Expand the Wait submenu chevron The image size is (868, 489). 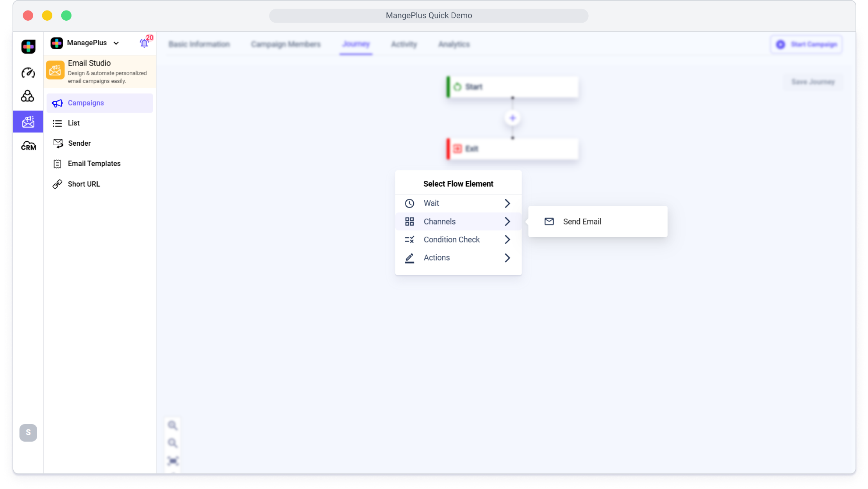(507, 203)
